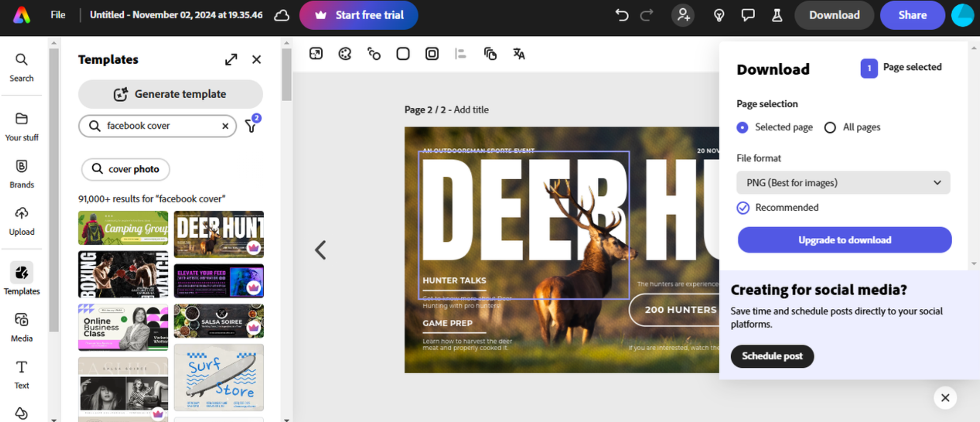Open the Media panel

pyautogui.click(x=21, y=326)
